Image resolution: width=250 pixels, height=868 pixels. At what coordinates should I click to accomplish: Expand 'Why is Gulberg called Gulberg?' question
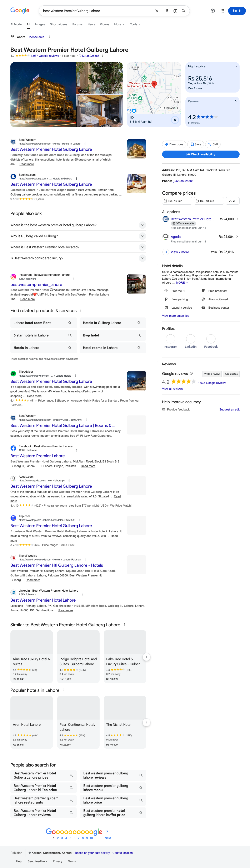(78, 236)
